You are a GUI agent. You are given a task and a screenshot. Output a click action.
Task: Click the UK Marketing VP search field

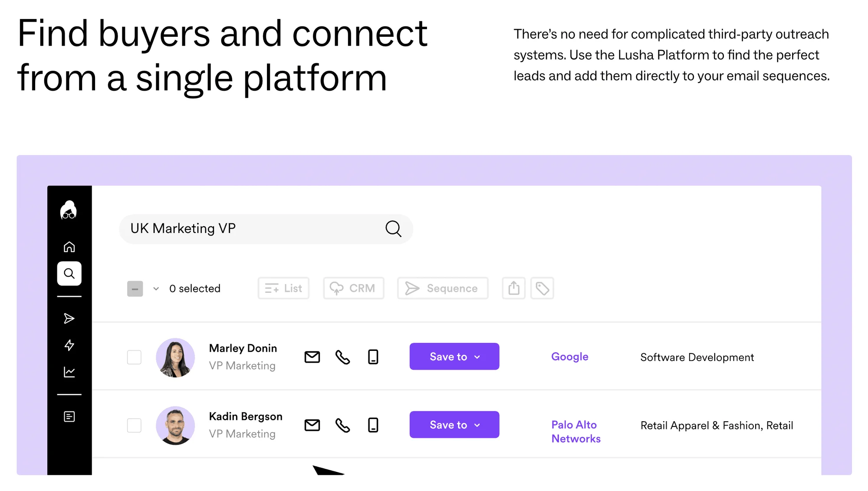tap(266, 229)
